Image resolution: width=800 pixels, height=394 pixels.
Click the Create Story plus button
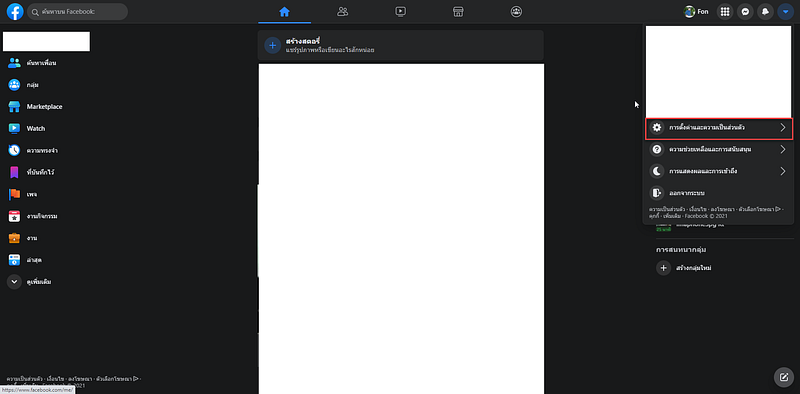click(272, 45)
